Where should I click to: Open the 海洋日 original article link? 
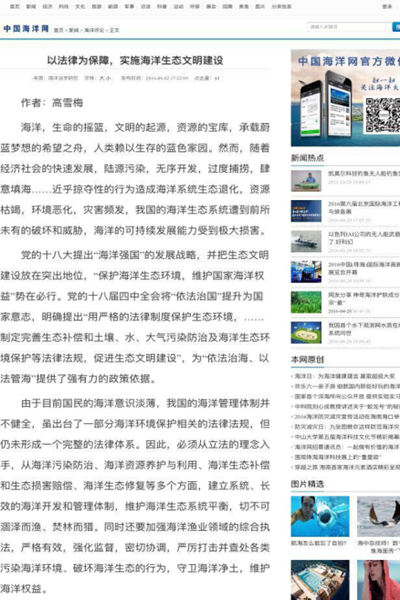click(x=345, y=376)
